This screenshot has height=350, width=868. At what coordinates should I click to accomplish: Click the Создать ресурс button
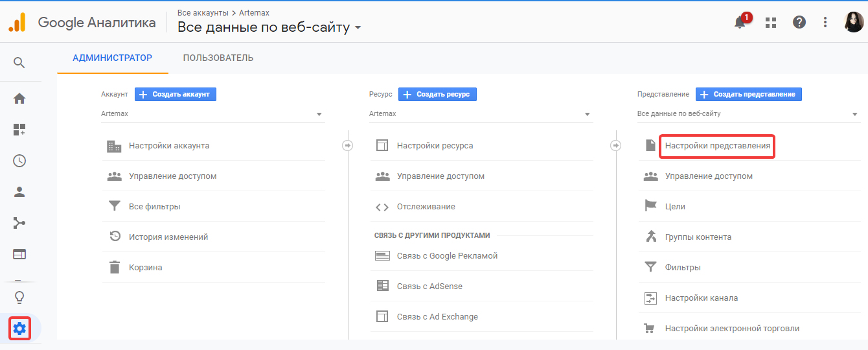437,94
